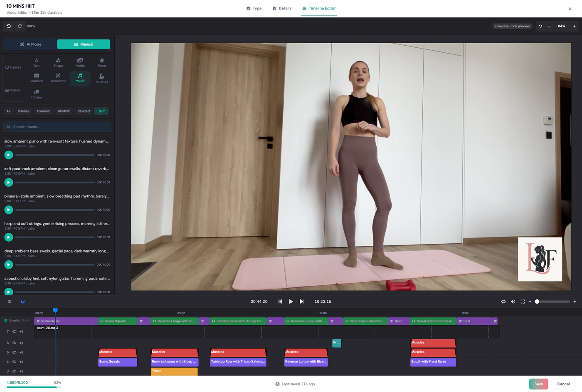This screenshot has width=582, height=392.
Task: Click the undo icon in the top toolbar
Action: [x=9, y=26]
